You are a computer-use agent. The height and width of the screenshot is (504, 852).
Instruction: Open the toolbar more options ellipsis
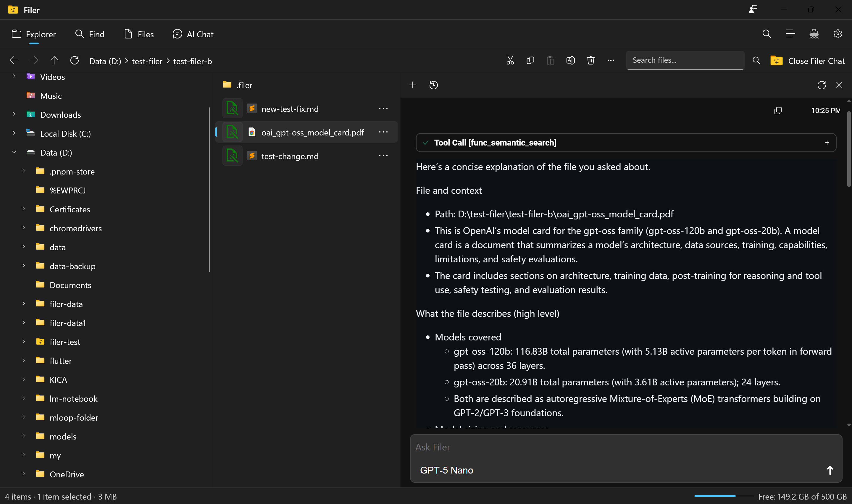tap(611, 61)
